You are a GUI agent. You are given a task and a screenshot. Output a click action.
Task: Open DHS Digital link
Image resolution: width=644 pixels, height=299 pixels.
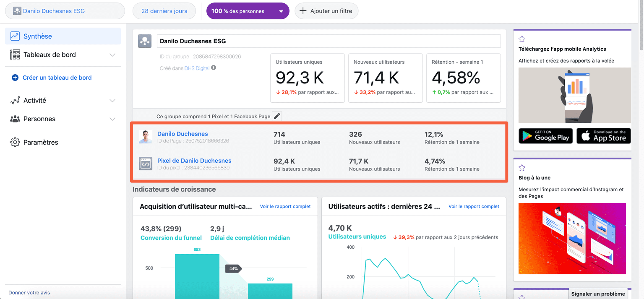[197, 68]
